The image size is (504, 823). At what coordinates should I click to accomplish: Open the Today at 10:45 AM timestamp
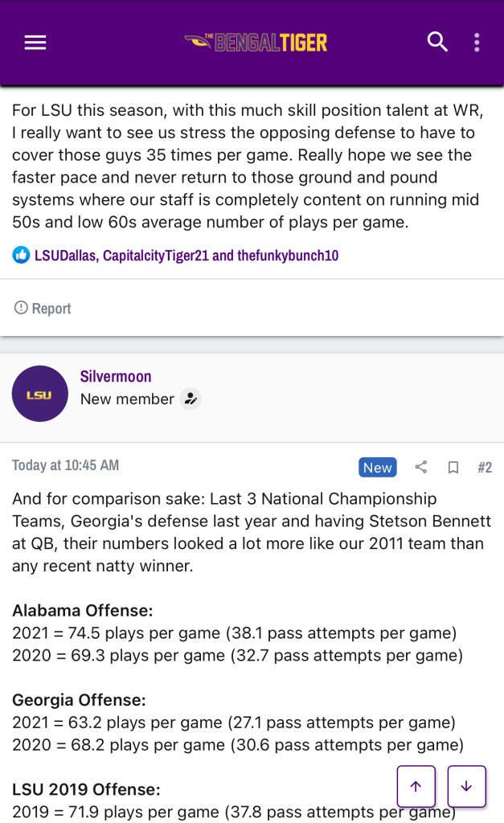(x=66, y=465)
